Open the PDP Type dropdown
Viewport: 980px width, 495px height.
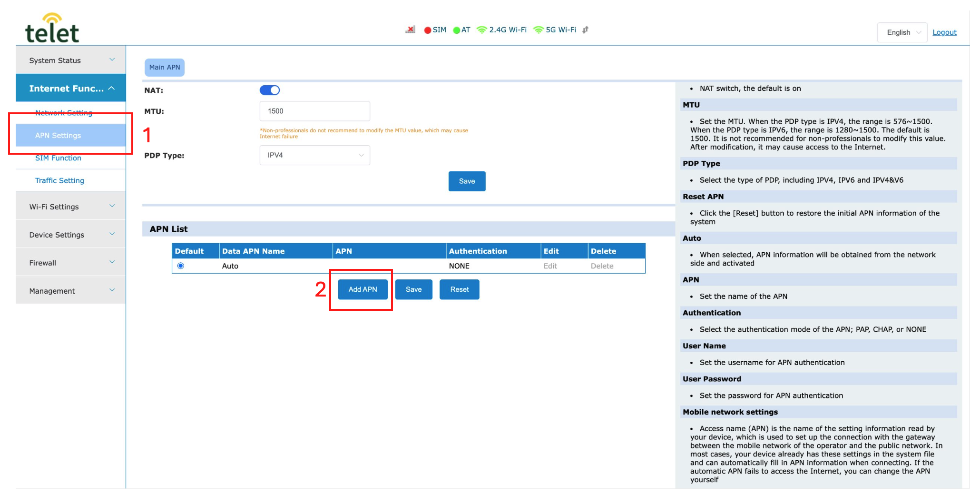(x=314, y=155)
